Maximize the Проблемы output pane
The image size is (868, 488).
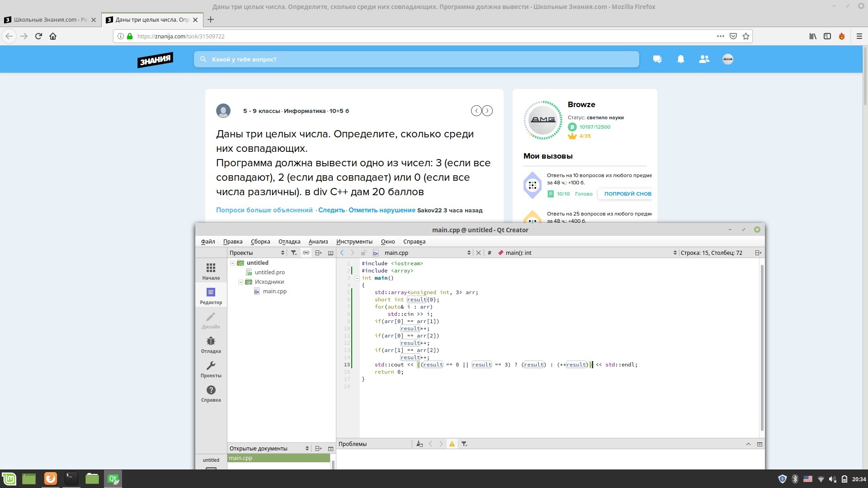[748, 444]
